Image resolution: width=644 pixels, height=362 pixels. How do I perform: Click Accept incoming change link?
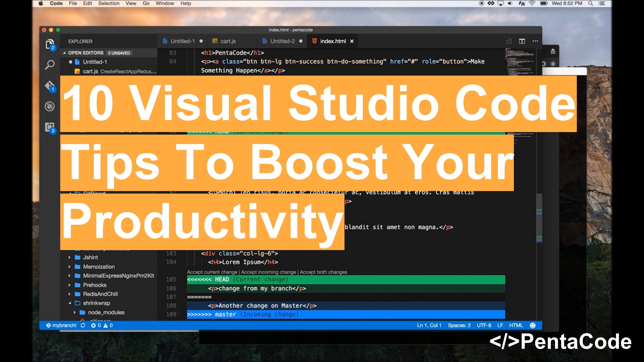268,272
